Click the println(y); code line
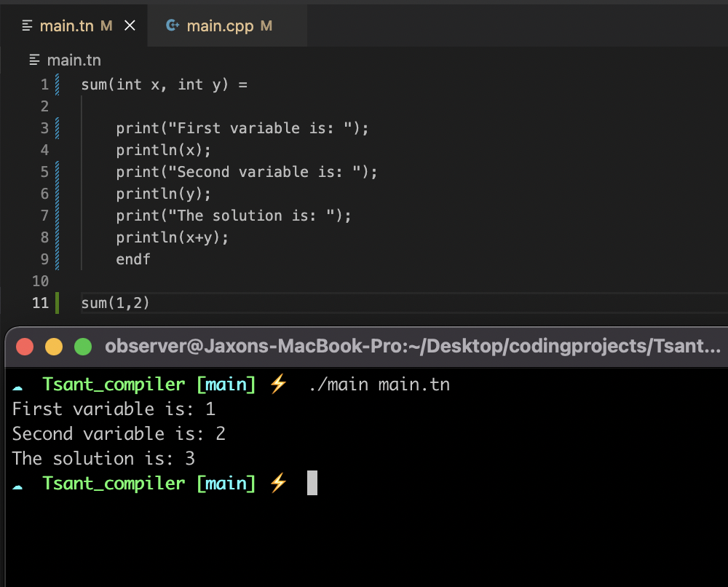Image resolution: width=728 pixels, height=587 pixels. [x=163, y=194]
